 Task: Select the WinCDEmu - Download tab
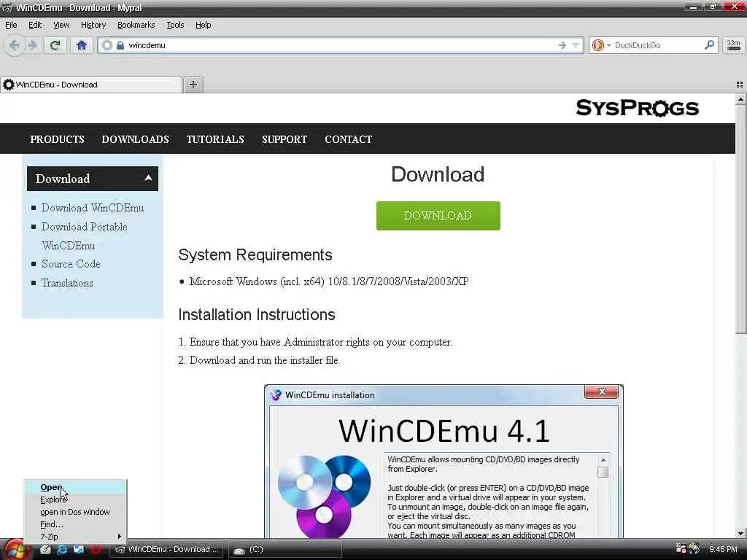coord(91,85)
